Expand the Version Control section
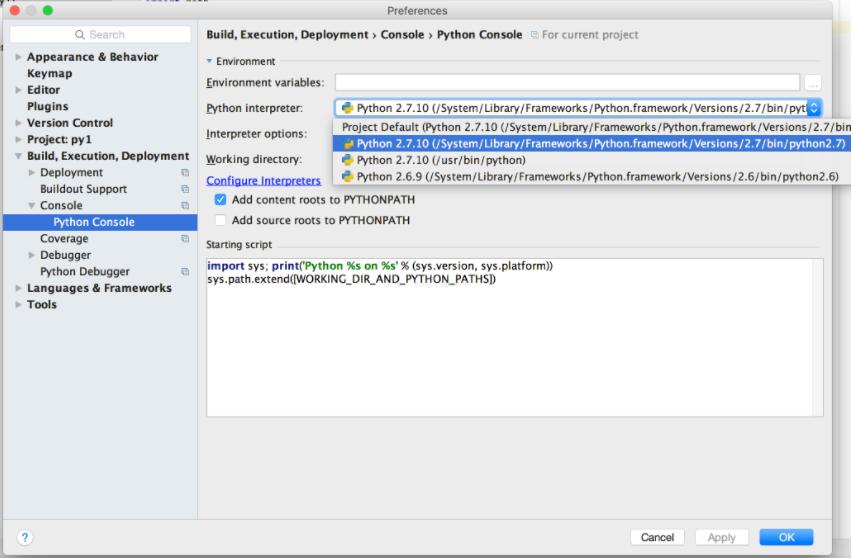Viewport: 853px width, 558px height. click(x=18, y=123)
